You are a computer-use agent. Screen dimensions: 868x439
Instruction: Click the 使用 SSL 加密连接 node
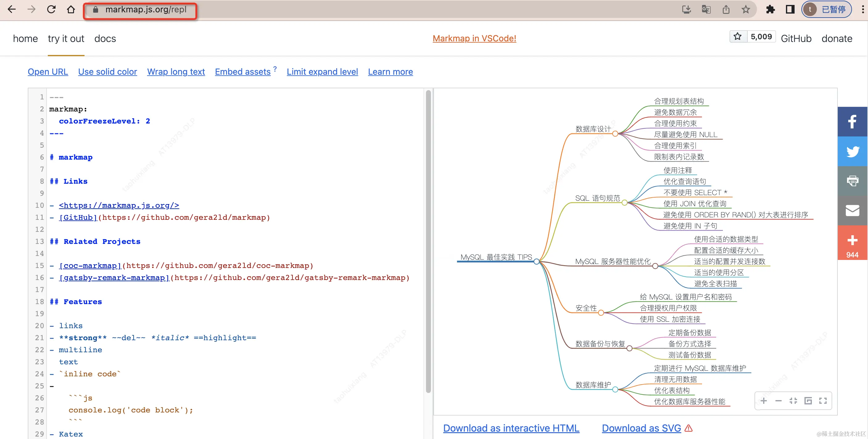click(x=670, y=319)
